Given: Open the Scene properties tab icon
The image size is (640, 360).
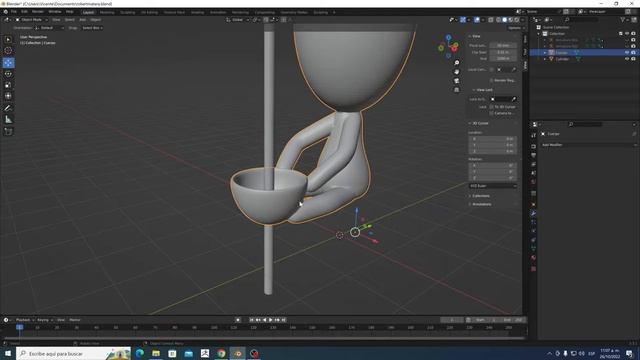Looking at the screenshot, I should click(533, 173).
